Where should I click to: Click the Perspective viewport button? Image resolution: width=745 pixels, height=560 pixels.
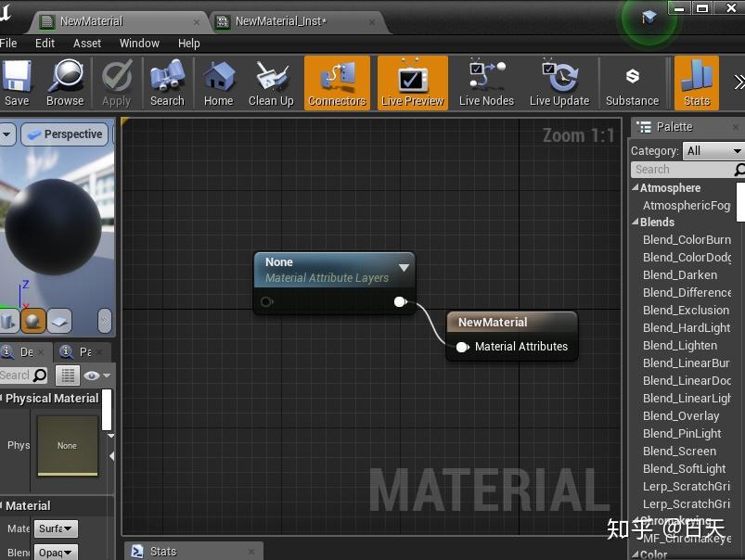(x=65, y=134)
